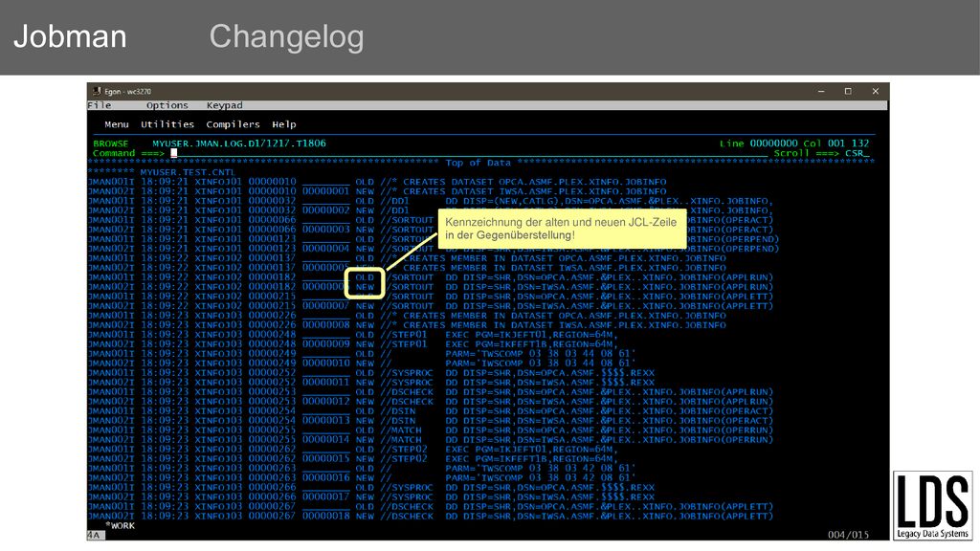Click dataset name MYUSER.JMAN.LOG.D171217.T1806
Image resolution: width=980 pixels, height=551 pixels.
coord(238,143)
